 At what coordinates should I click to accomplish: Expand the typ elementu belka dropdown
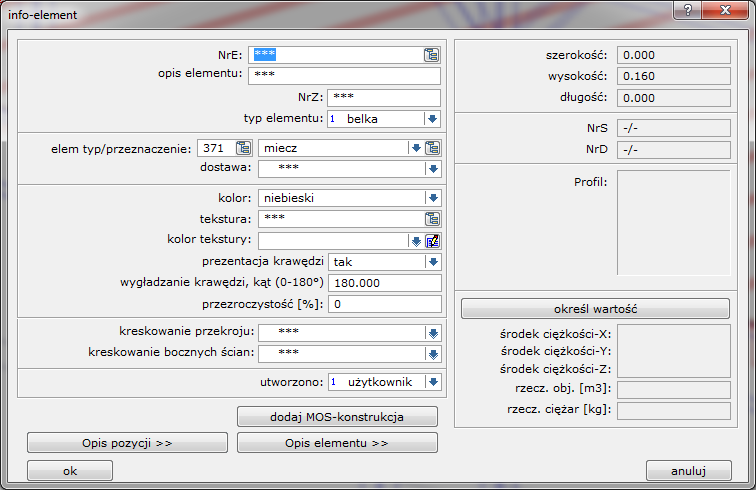432,119
